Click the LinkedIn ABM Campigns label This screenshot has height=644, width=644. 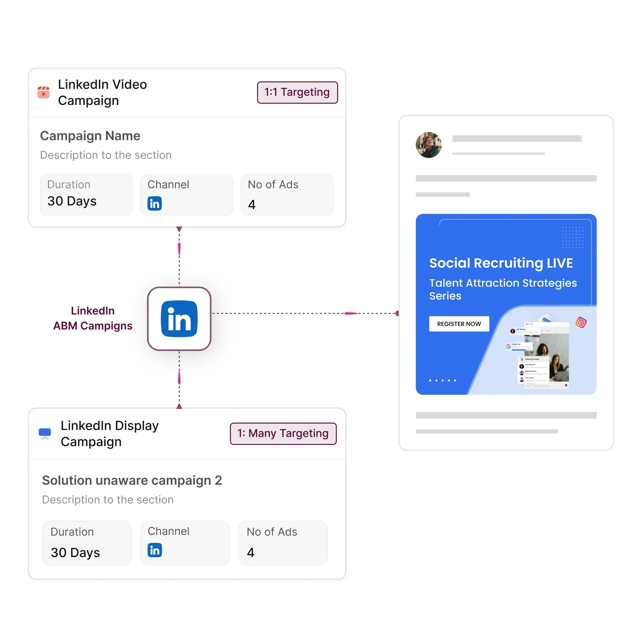click(93, 318)
